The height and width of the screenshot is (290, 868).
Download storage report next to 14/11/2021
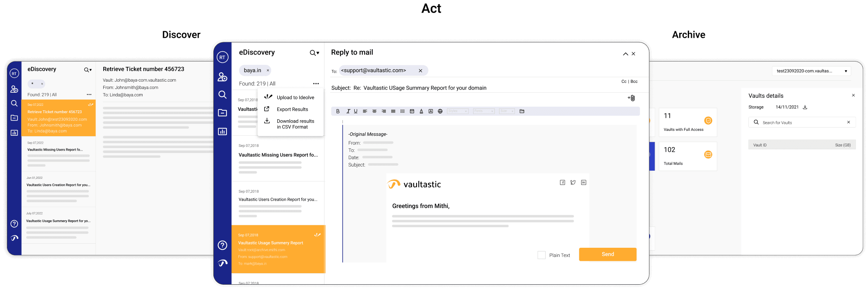tap(805, 107)
